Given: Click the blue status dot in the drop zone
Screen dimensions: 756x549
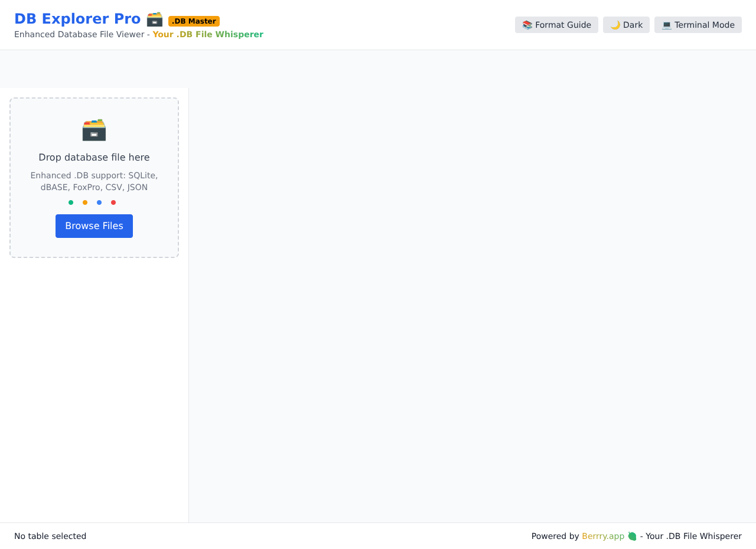Looking at the screenshot, I should 99,202.
